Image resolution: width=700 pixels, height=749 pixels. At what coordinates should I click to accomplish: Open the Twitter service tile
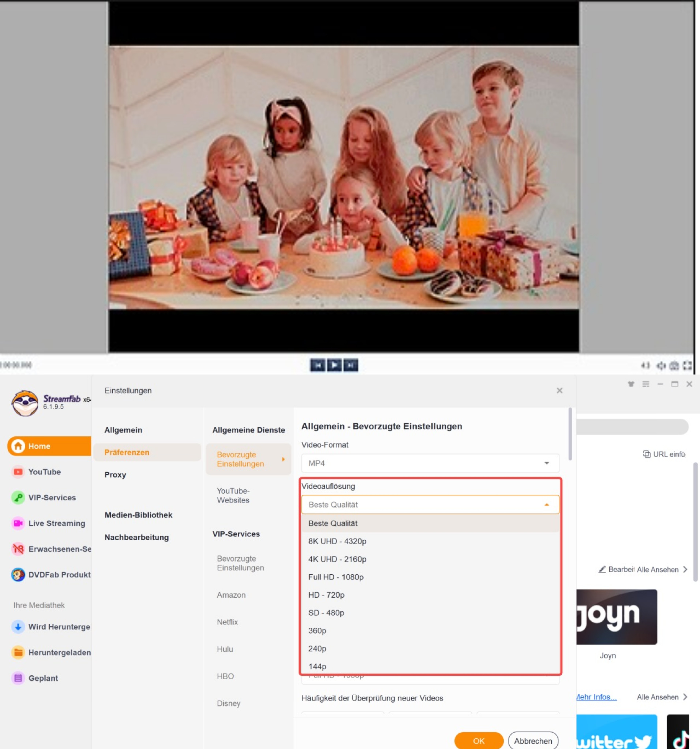tap(617, 732)
